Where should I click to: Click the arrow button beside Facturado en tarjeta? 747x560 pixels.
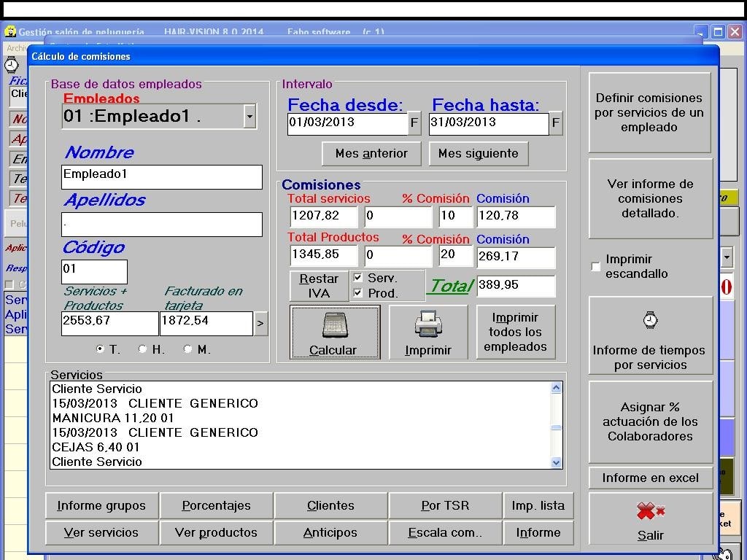point(261,324)
